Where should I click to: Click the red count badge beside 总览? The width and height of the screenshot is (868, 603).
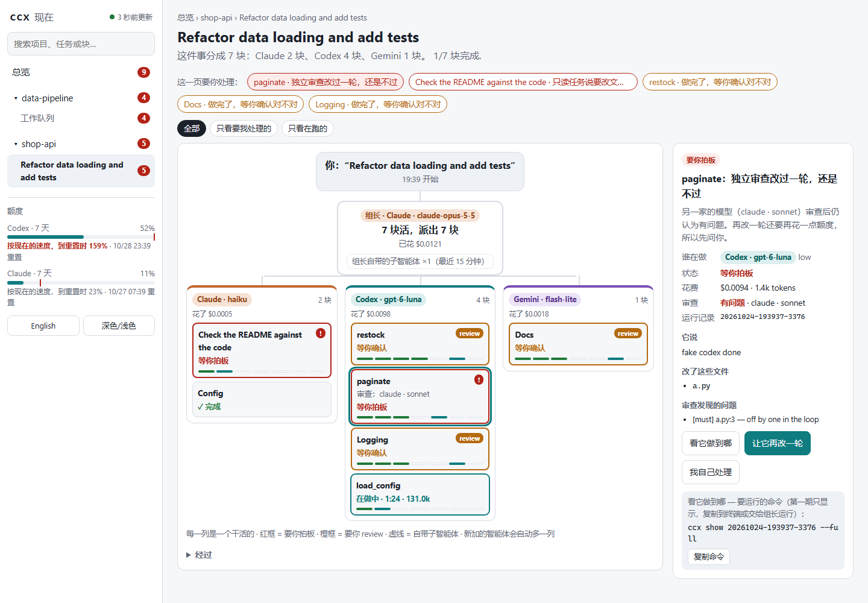coord(143,72)
